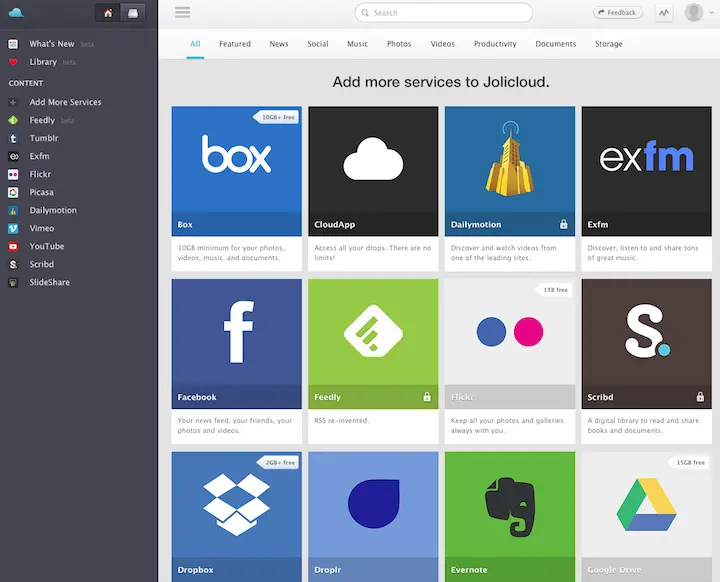The image size is (720, 582).
Task: Click the YouTube sidebar icon
Action: pos(13,246)
